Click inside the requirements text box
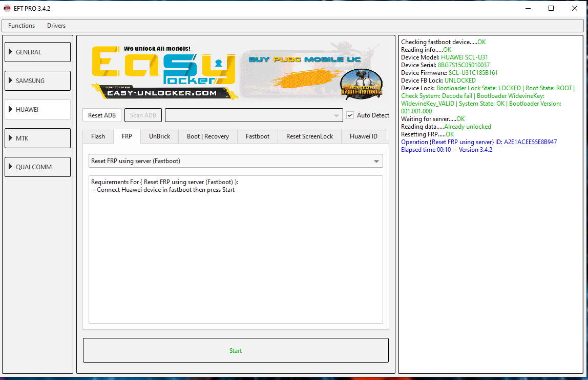The image size is (588, 380). pyautogui.click(x=236, y=249)
